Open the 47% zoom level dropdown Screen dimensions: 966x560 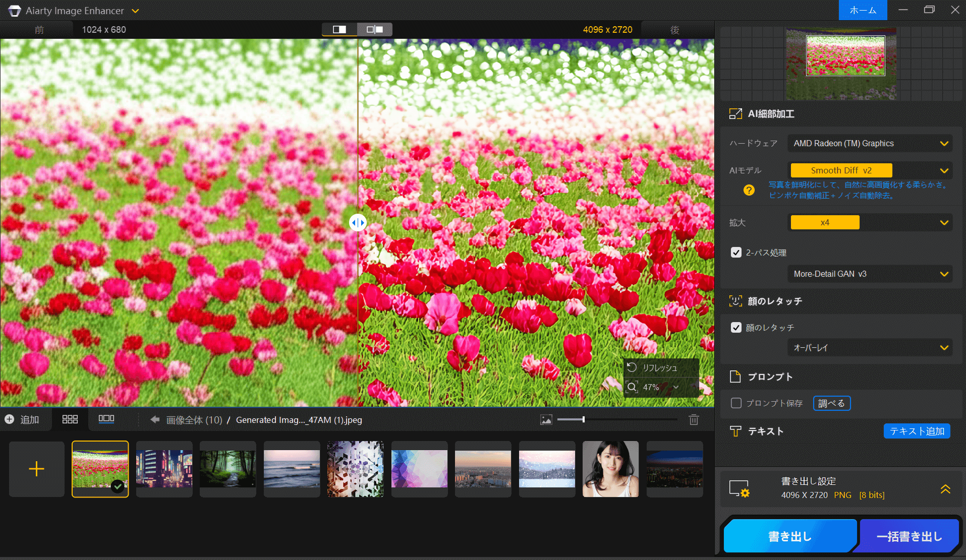[676, 387]
